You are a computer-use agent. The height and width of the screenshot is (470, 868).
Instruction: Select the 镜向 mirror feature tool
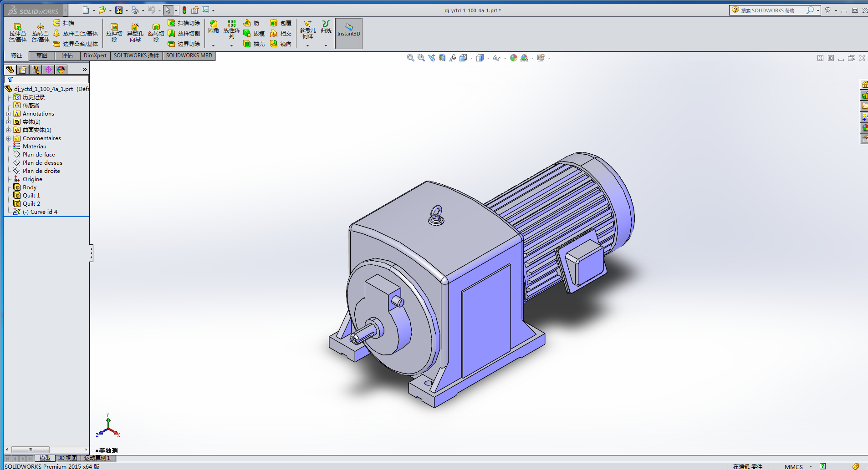click(x=281, y=44)
